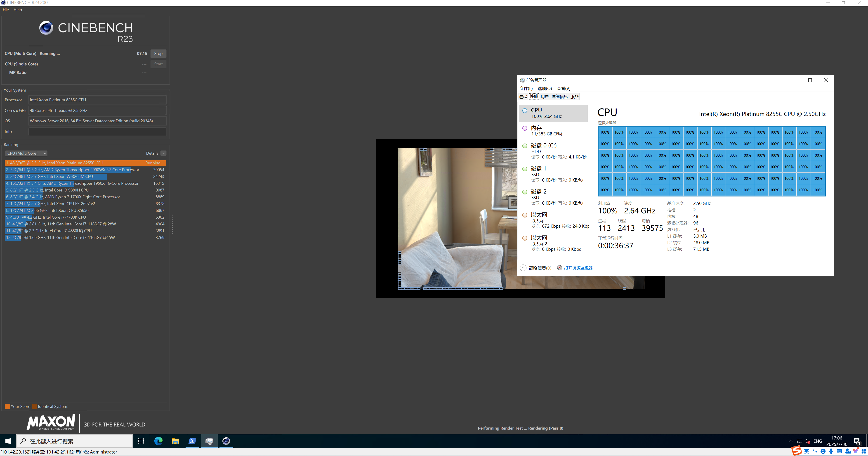The height and width of the screenshot is (456, 868).
Task: Open the CPU (Multi Core) ranking dropdown
Action: click(x=26, y=153)
